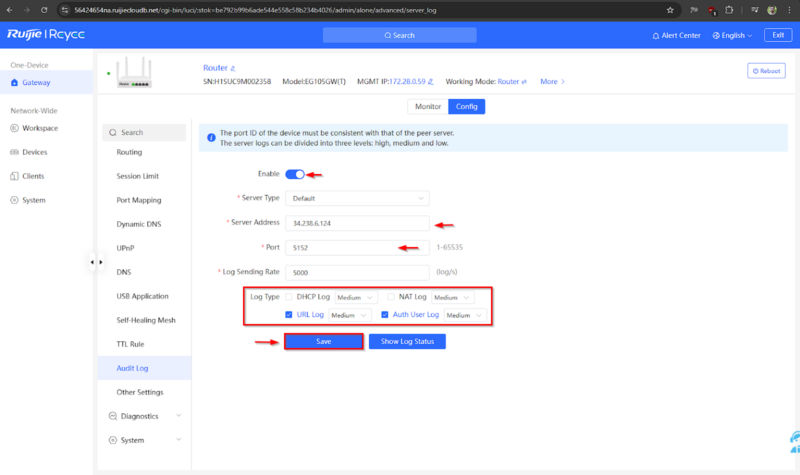Screen dimensions: 800x475
Task: Click the router device thumbnail image
Action: click(x=139, y=73)
